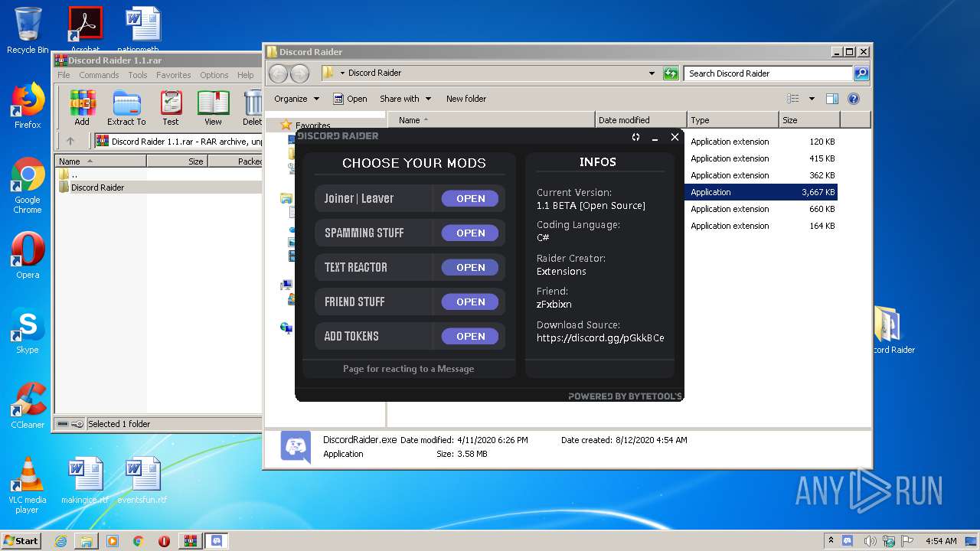Image resolution: width=980 pixels, height=551 pixels.
Task: Click the Search Discord Raider field
Action: pyautogui.click(x=768, y=73)
